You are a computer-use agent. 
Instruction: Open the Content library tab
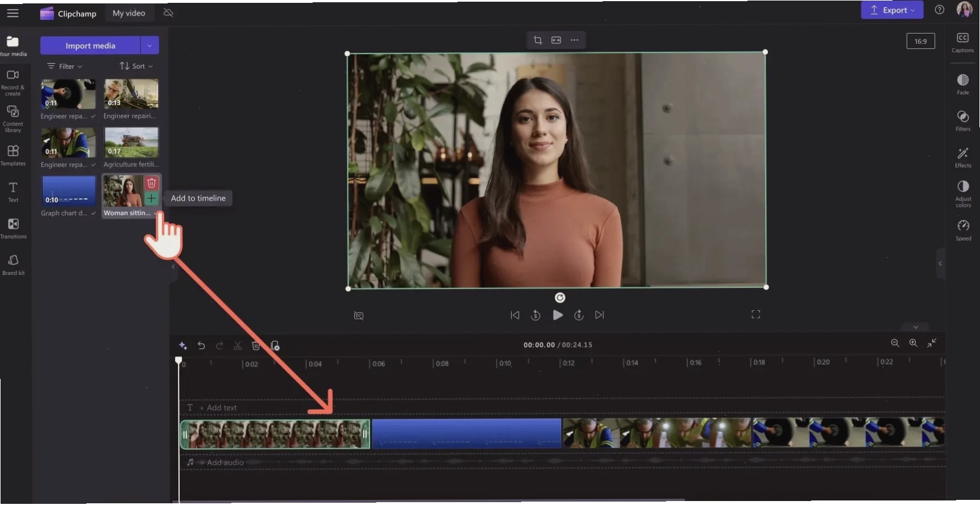click(13, 119)
